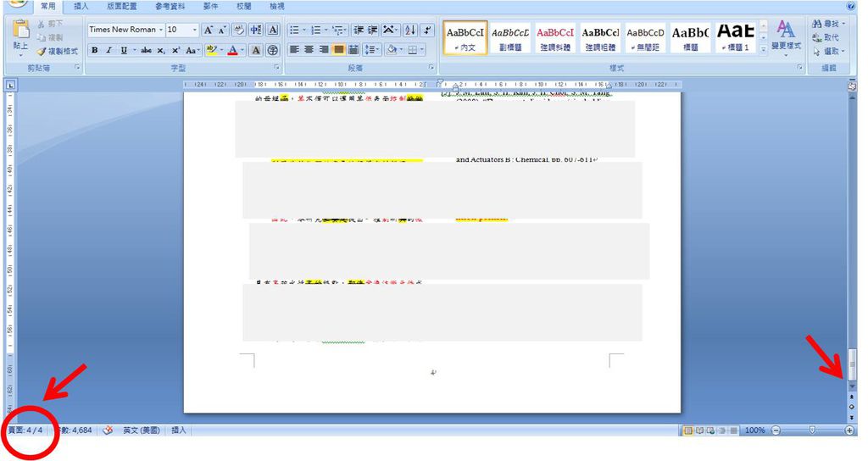Switch to the View (檢視) tab
Viewport: 868px width, 461px height.
(x=277, y=7)
